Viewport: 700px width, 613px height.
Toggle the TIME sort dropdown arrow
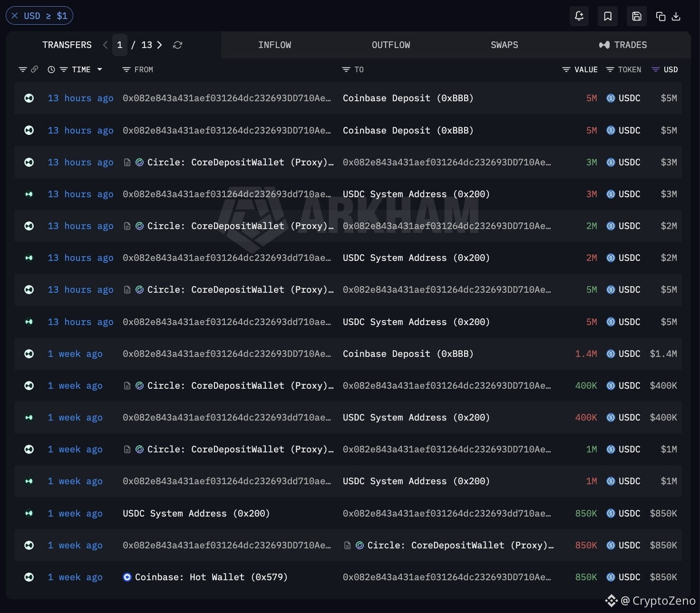tap(99, 69)
